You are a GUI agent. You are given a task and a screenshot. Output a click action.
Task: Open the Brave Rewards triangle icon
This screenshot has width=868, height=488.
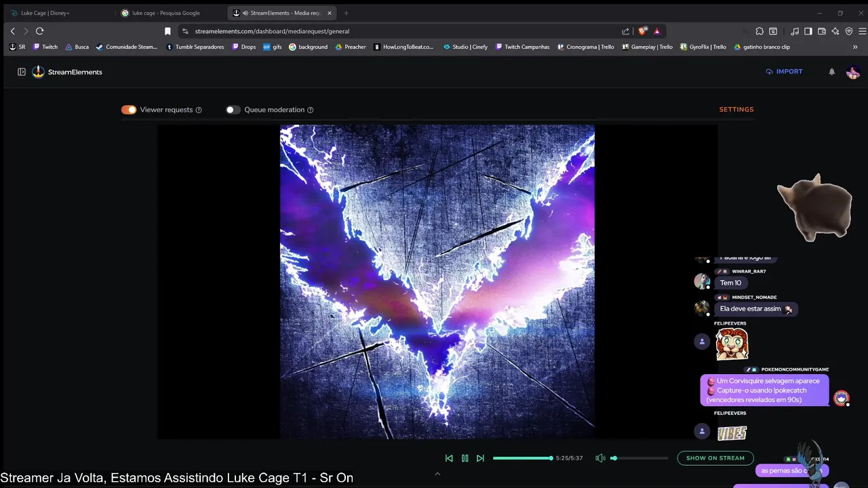pyautogui.click(x=657, y=31)
